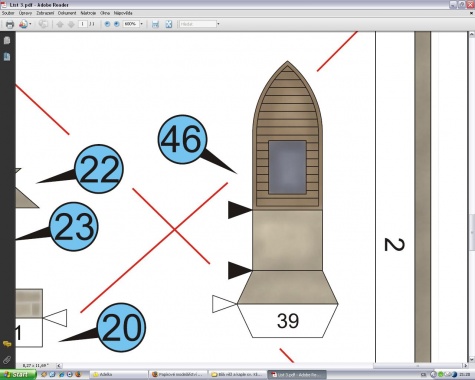Print the document with the printer icon

pyautogui.click(x=10, y=24)
